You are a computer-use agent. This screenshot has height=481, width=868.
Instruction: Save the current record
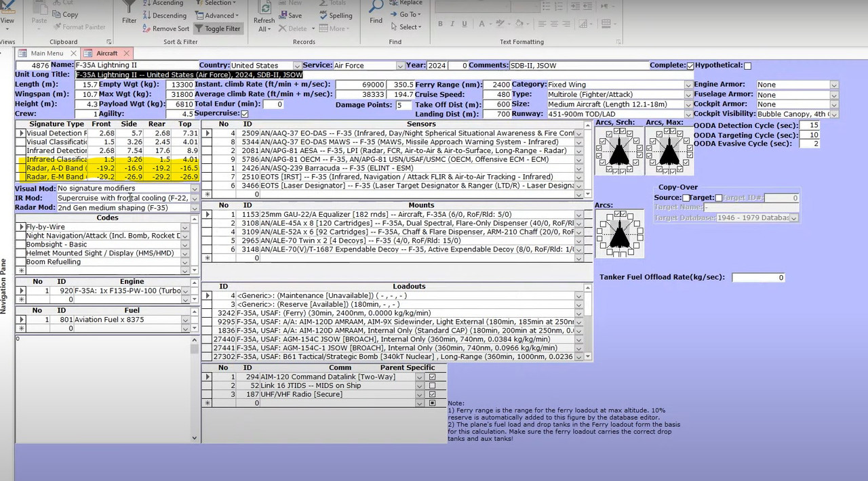pos(290,16)
